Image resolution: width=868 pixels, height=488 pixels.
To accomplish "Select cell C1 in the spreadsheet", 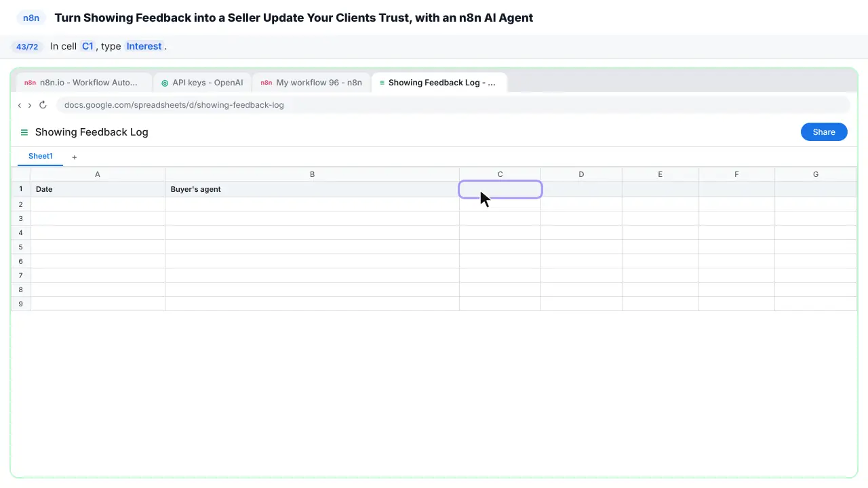I will click(500, 189).
